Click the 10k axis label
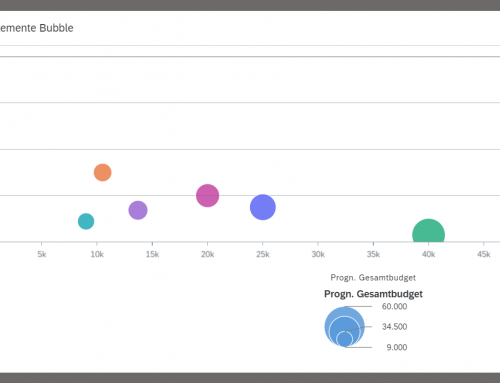Viewport: 500px width, 383px height. coord(97,254)
